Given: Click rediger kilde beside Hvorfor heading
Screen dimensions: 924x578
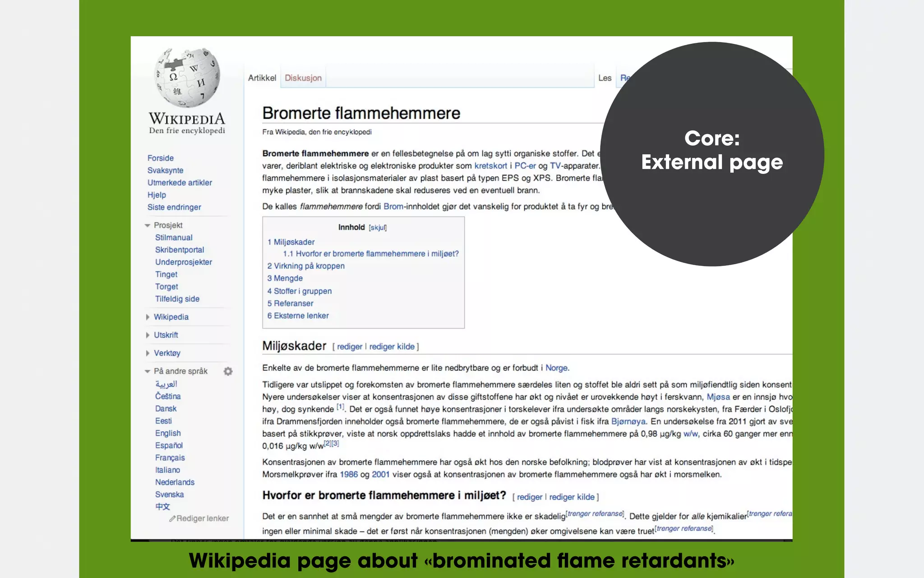Looking at the screenshot, I should (572, 497).
